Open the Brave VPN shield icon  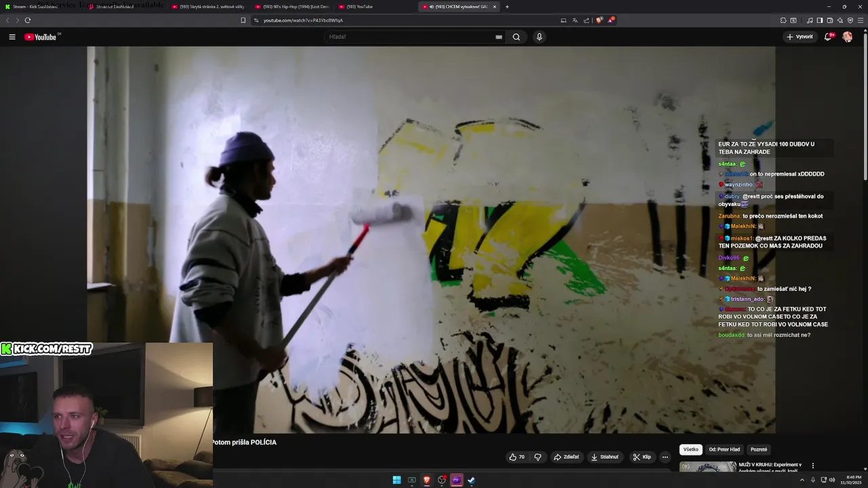tap(850, 20)
